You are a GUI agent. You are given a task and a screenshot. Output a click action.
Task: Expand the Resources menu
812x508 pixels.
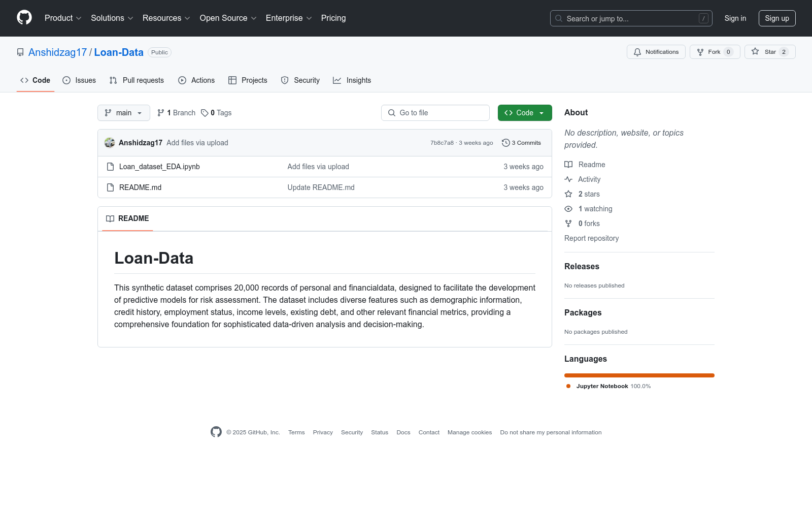(x=166, y=18)
